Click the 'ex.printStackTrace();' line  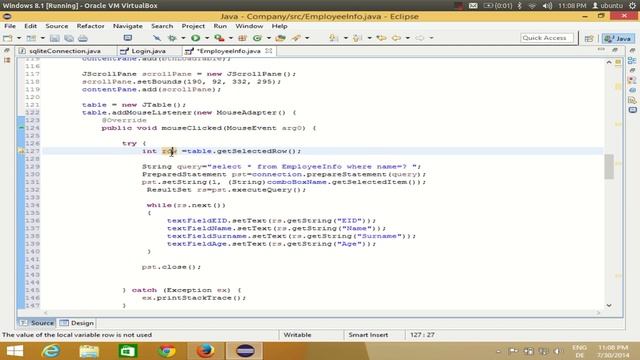click(x=194, y=298)
